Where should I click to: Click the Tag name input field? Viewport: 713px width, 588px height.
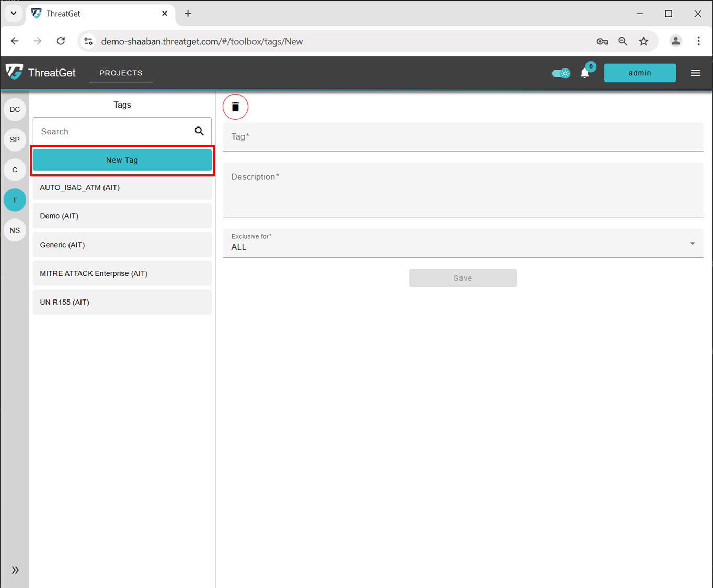tap(463, 137)
